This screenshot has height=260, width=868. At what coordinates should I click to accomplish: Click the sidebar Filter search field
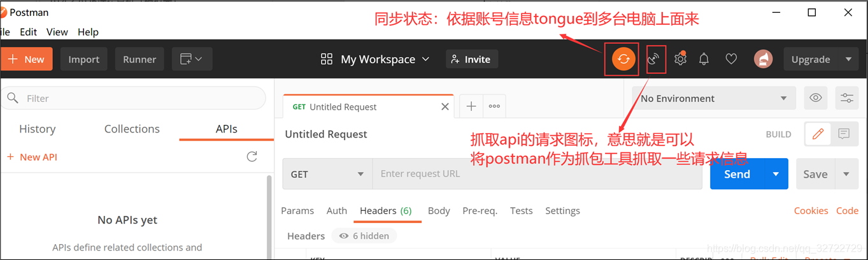click(x=132, y=98)
